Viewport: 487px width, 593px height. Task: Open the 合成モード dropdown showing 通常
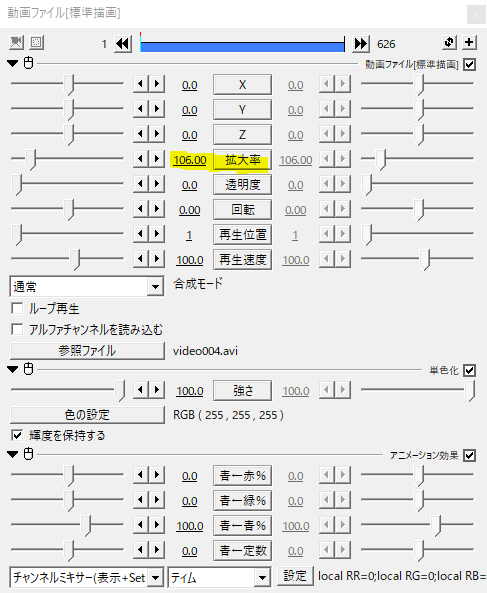tap(87, 287)
